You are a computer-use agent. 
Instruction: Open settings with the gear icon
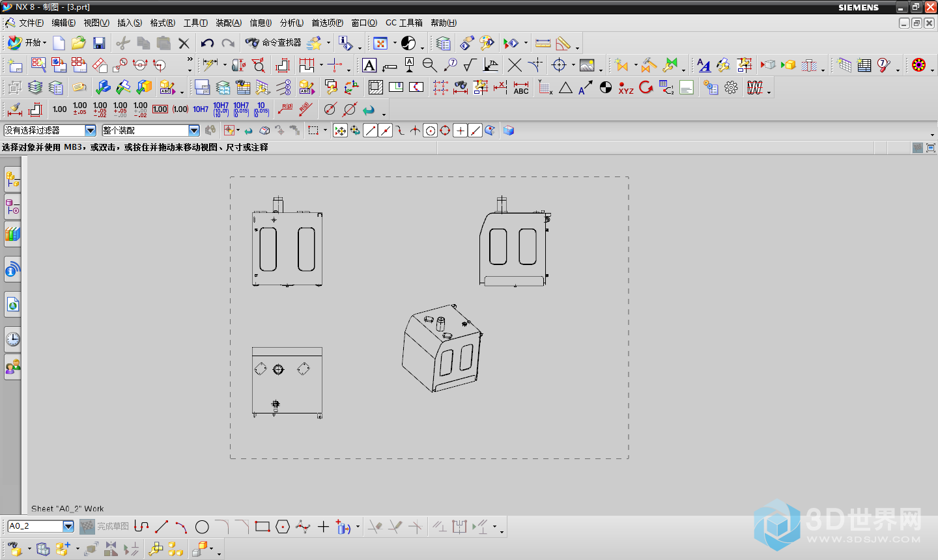pyautogui.click(x=732, y=87)
